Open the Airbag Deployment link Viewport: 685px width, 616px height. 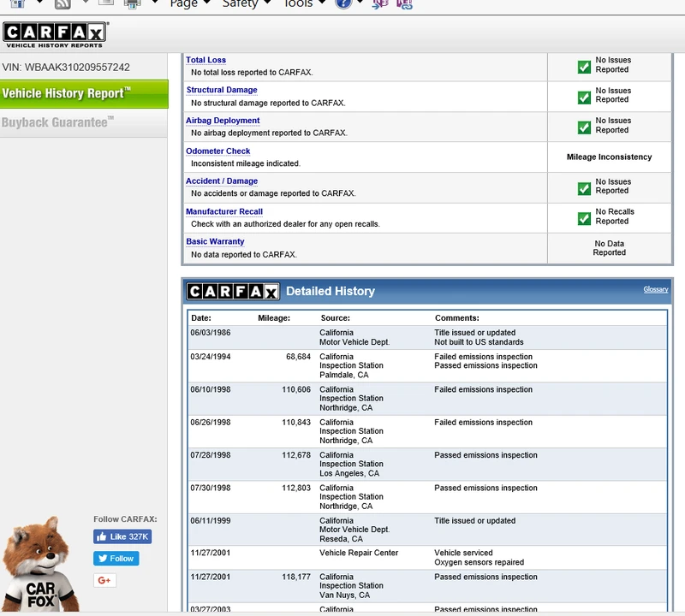point(223,121)
